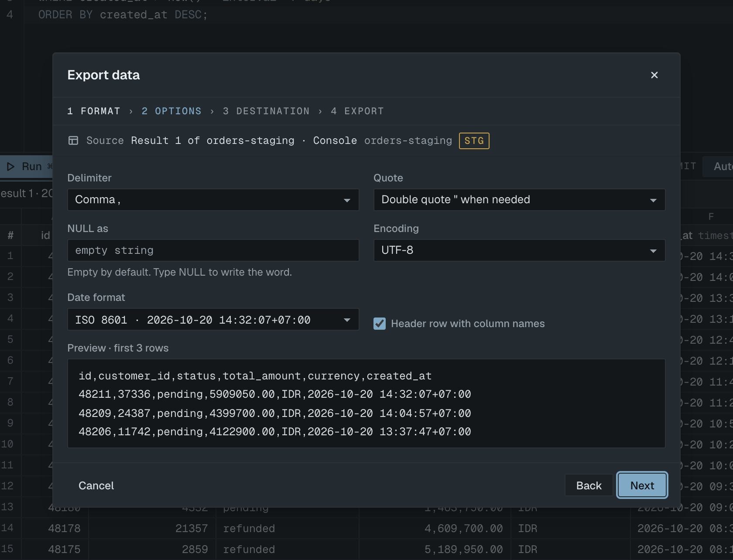The height and width of the screenshot is (560, 733).
Task: Click 'Preview · first 3 rows' label
Action: 118,348
